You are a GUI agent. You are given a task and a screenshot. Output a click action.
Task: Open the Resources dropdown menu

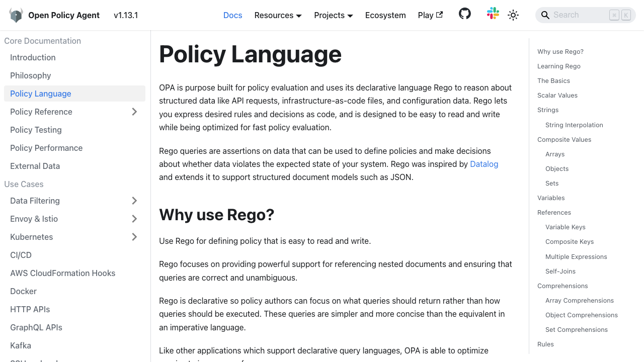point(278,15)
